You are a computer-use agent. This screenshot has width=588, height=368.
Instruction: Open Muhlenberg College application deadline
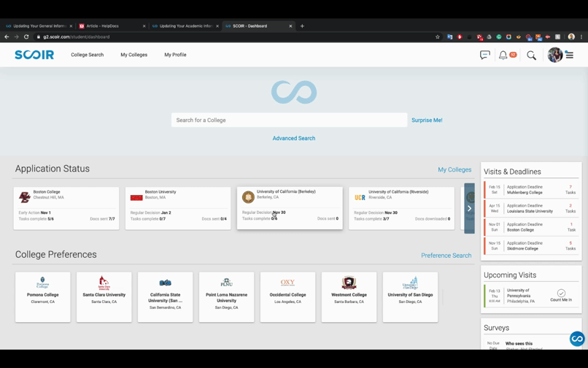click(531, 190)
